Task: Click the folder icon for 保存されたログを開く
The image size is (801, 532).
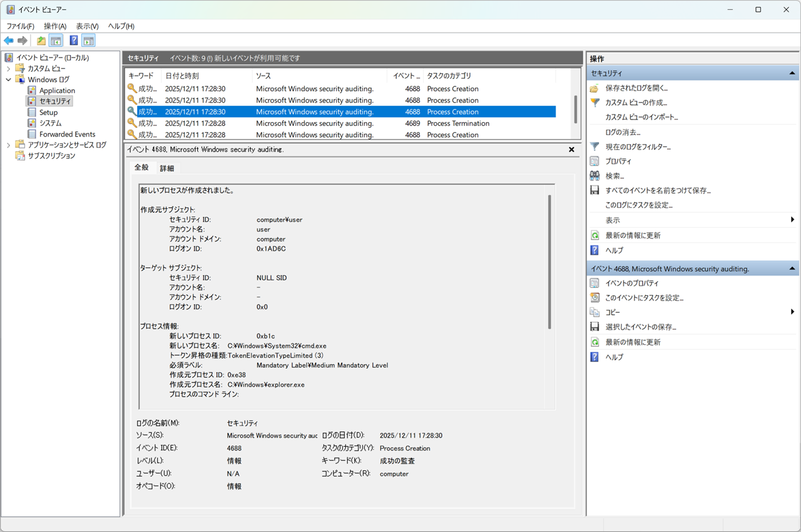Action: coord(594,88)
